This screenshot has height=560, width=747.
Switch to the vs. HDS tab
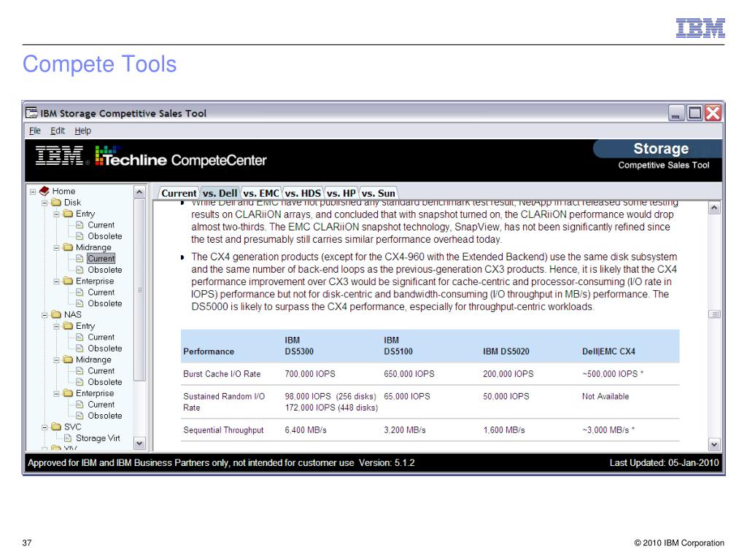[303, 192]
